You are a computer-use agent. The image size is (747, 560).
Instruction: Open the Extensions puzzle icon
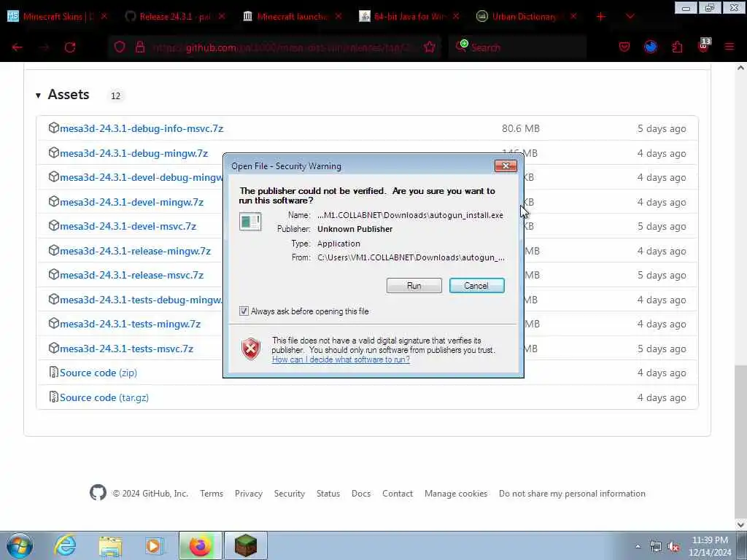click(x=677, y=47)
